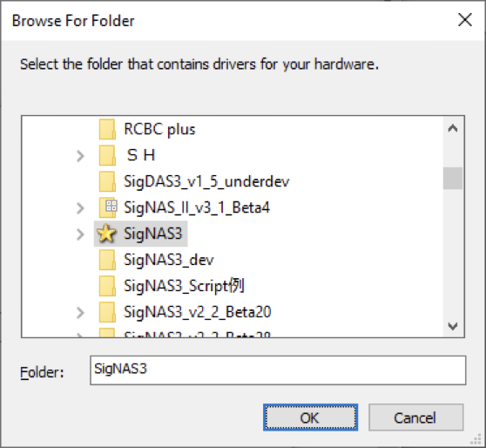Viewport: 486px width, 448px height.
Task: Click the SigNAS3_v2_2_Beta20 folder icon
Action: [x=107, y=312]
